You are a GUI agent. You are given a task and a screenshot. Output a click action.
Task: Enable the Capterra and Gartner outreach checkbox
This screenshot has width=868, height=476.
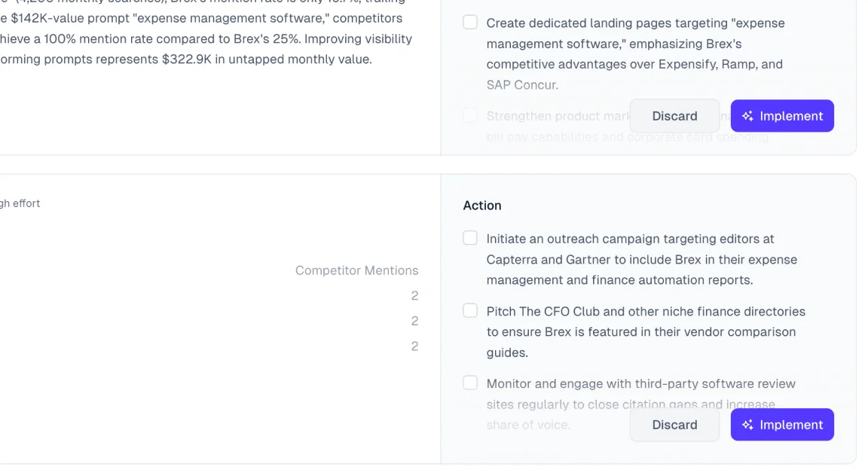click(470, 238)
